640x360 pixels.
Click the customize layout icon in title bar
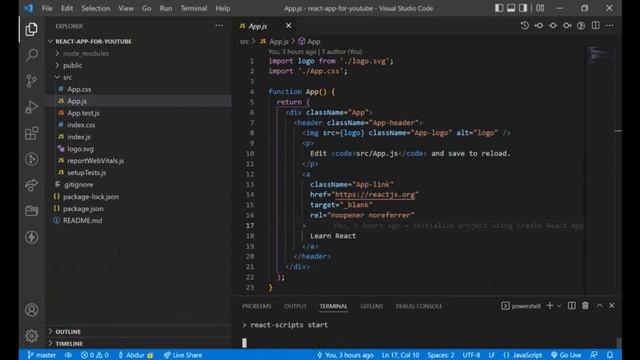click(x=540, y=8)
